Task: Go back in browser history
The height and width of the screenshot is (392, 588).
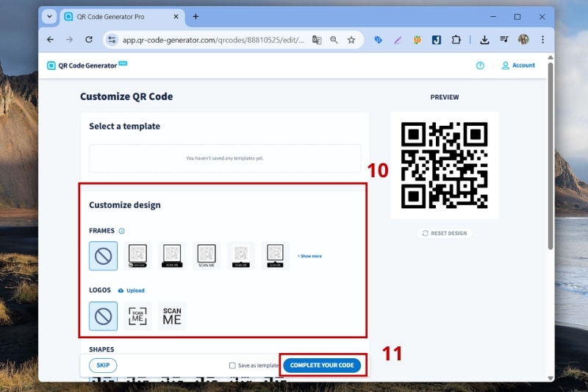Action: [50, 40]
